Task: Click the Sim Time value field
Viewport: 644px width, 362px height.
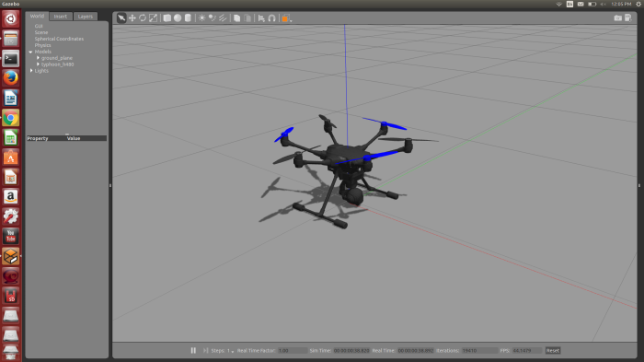Action: pyautogui.click(x=351, y=350)
